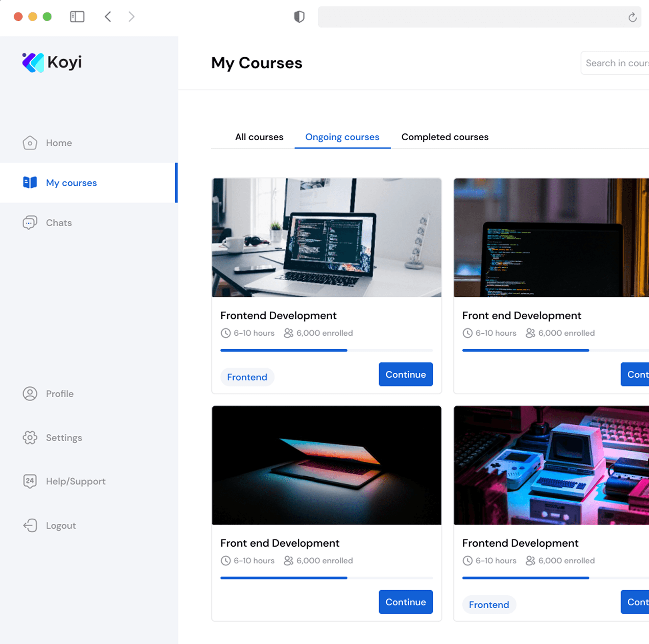This screenshot has width=649, height=644.
Task: Switch to the All courses tab
Action: (259, 137)
